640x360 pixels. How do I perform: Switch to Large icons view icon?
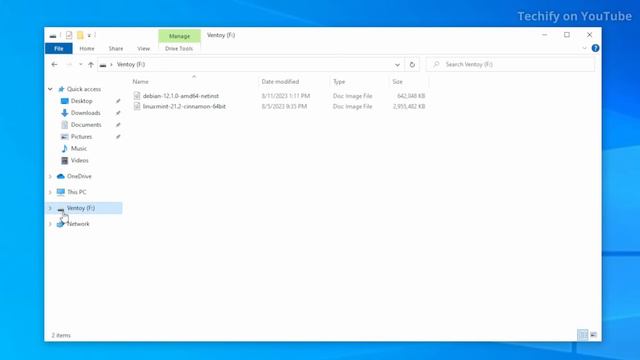tap(593, 335)
